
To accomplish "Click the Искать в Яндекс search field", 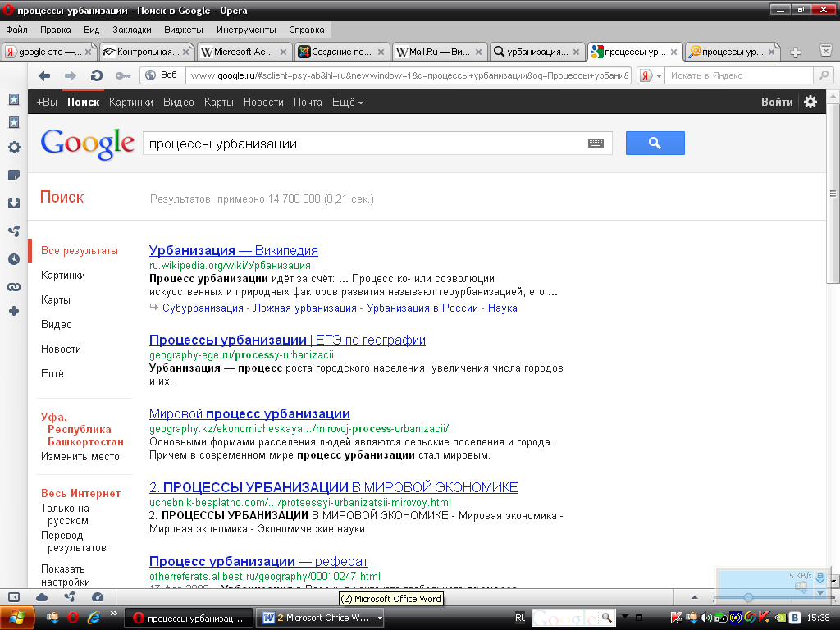I will click(738, 75).
